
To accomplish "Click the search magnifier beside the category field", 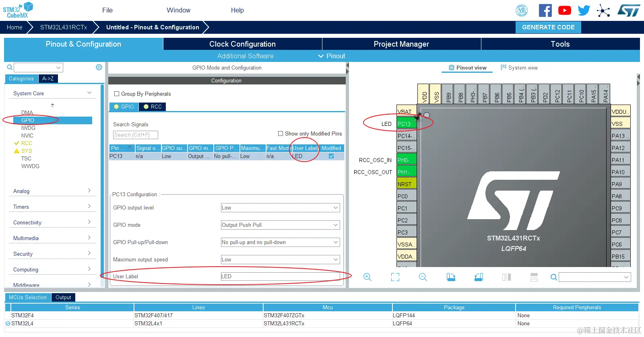I will (10, 67).
